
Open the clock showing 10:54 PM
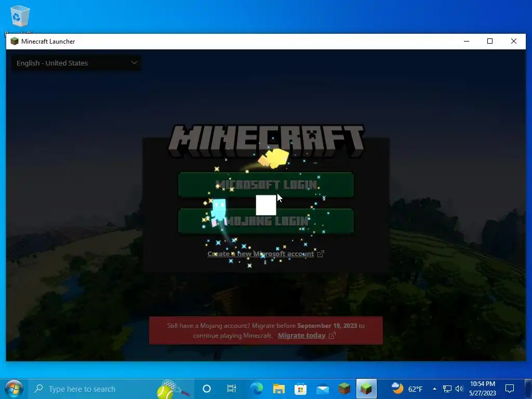pos(483,389)
